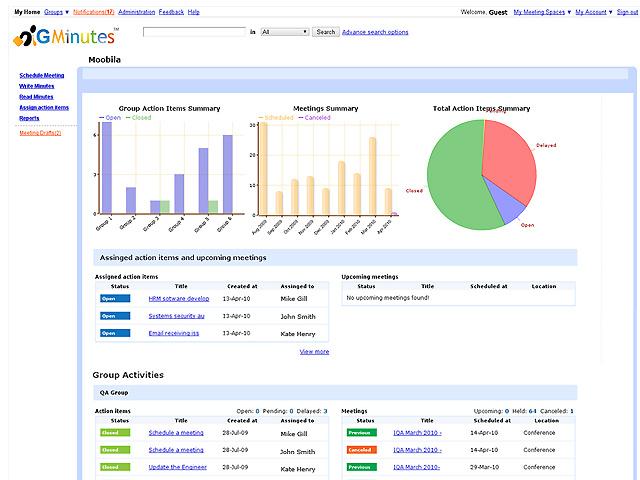Click Canceled legend in Meetings Summary

pyautogui.click(x=315, y=118)
